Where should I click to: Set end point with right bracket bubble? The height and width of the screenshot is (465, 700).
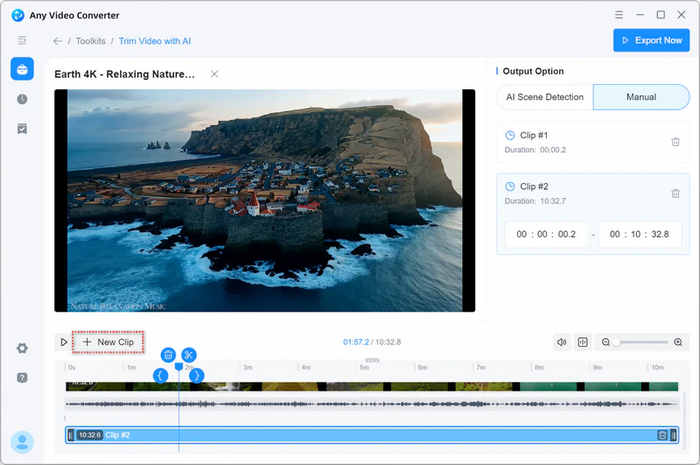click(x=197, y=375)
